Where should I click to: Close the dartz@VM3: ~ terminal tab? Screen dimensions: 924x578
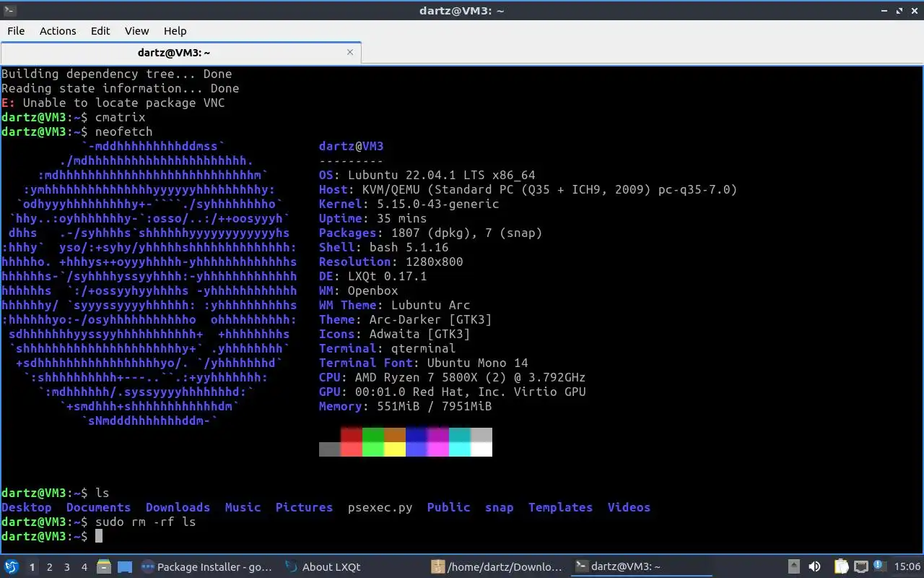350,52
